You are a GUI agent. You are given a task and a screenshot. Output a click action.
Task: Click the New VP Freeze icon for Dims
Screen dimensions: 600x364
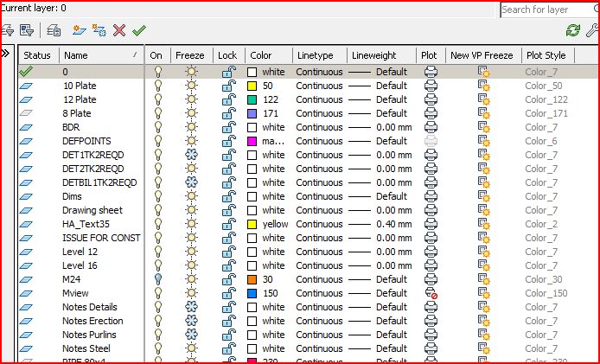pos(484,196)
